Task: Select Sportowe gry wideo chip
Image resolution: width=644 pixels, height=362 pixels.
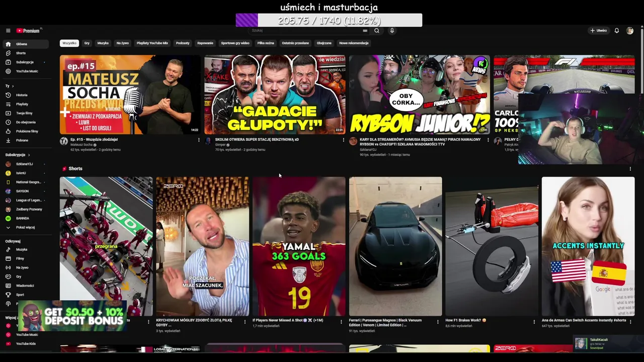Action: (235, 43)
